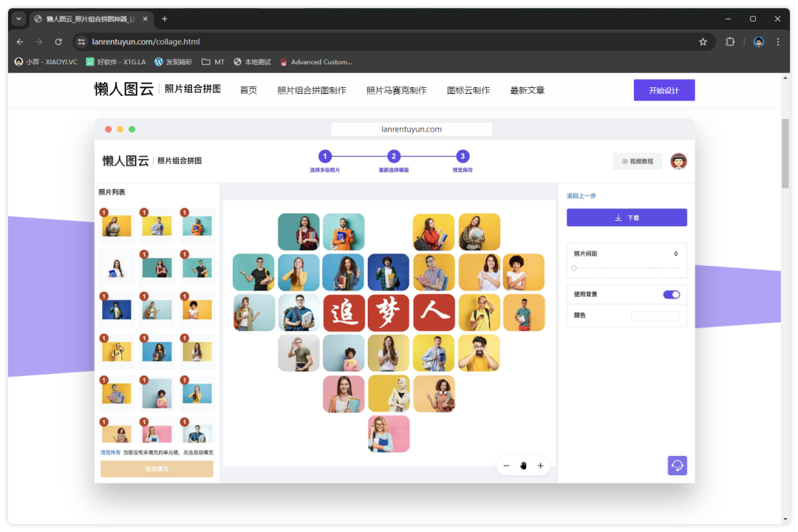Viewport: 798px width, 532px height.
Task: Open 最新文章 navigation item
Action: [x=528, y=90]
